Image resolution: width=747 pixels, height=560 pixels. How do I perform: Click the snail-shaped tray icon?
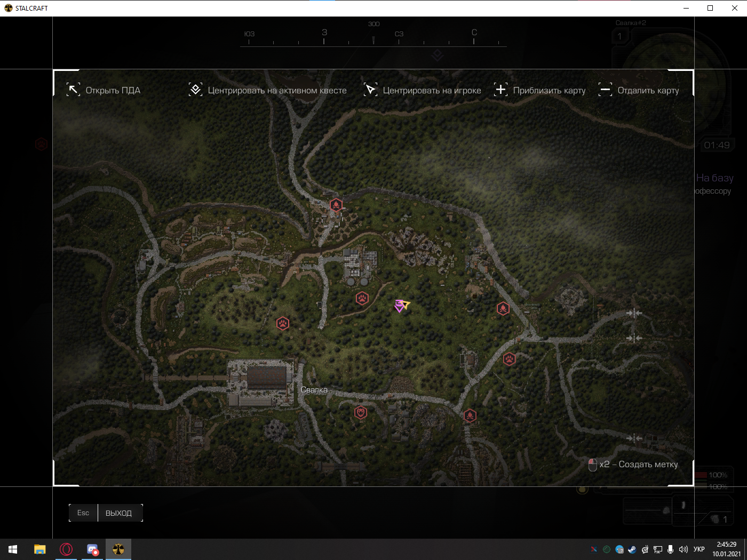645,549
